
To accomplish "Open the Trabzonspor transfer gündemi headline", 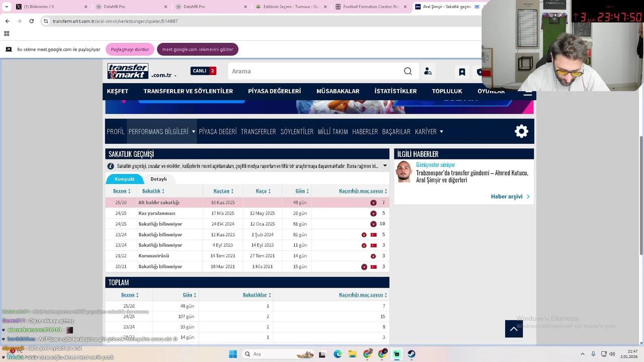I will click(x=472, y=176).
